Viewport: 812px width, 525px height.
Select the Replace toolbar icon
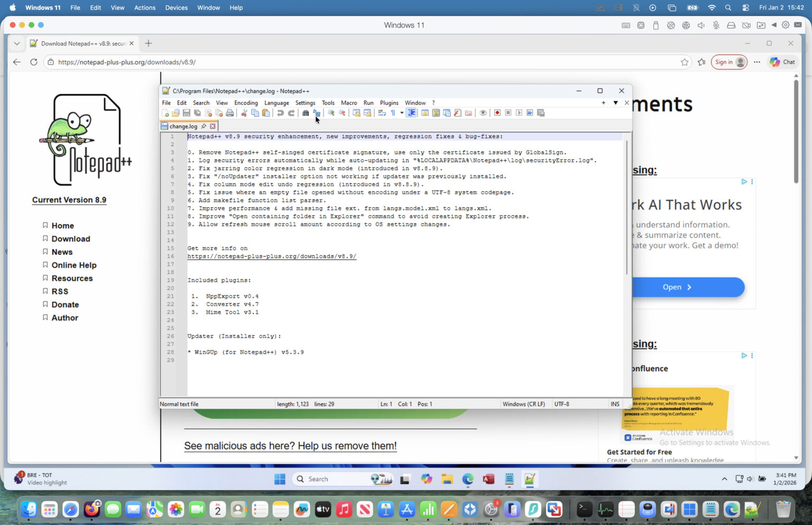coord(316,113)
